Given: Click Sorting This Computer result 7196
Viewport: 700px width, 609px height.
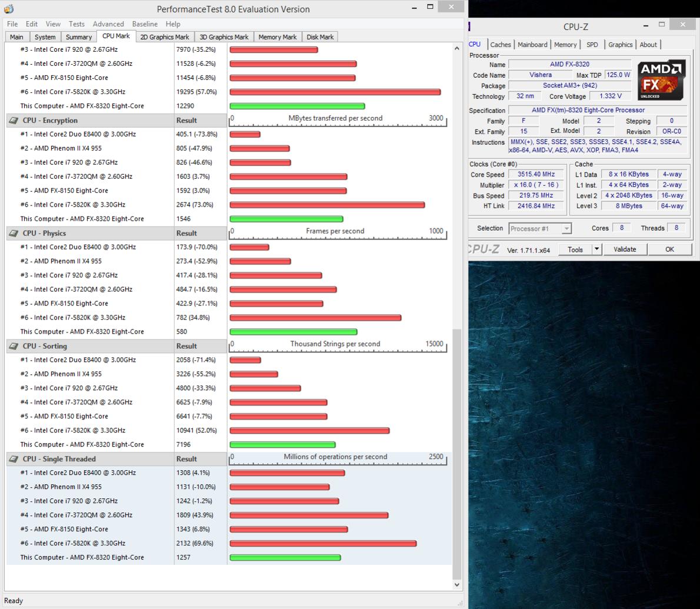Looking at the screenshot, I should coord(184,445).
